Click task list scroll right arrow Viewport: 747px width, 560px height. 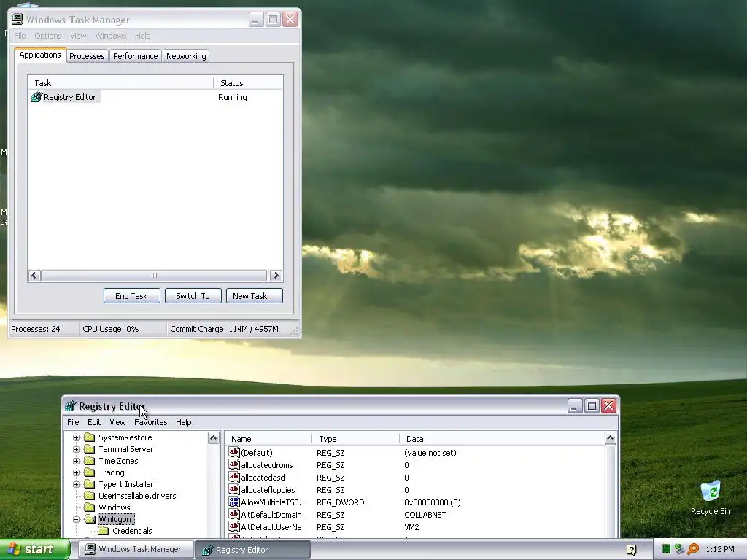pyautogui.click(x=276, y=275)
